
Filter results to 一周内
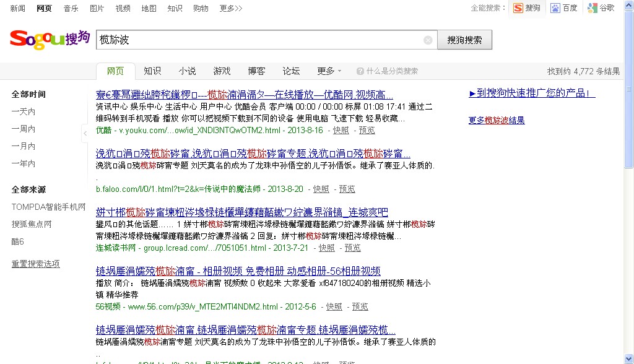point(24,129)
